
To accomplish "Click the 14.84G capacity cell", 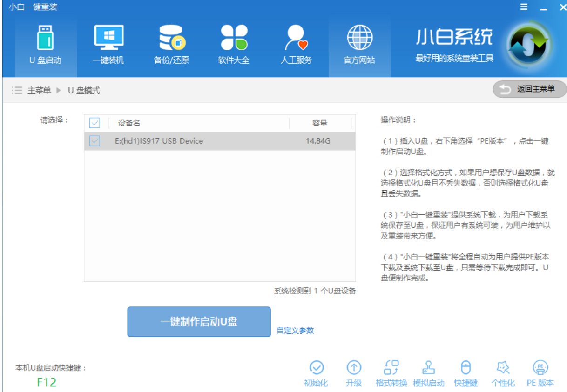I will pos(318,141).
